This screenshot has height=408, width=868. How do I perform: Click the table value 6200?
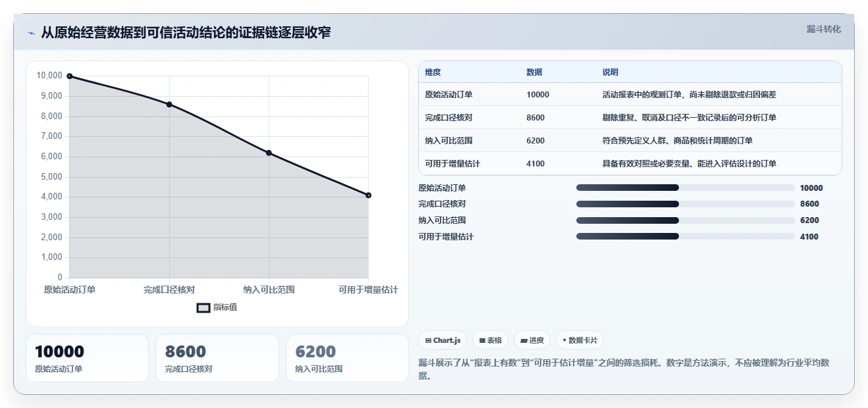(535, 141)
